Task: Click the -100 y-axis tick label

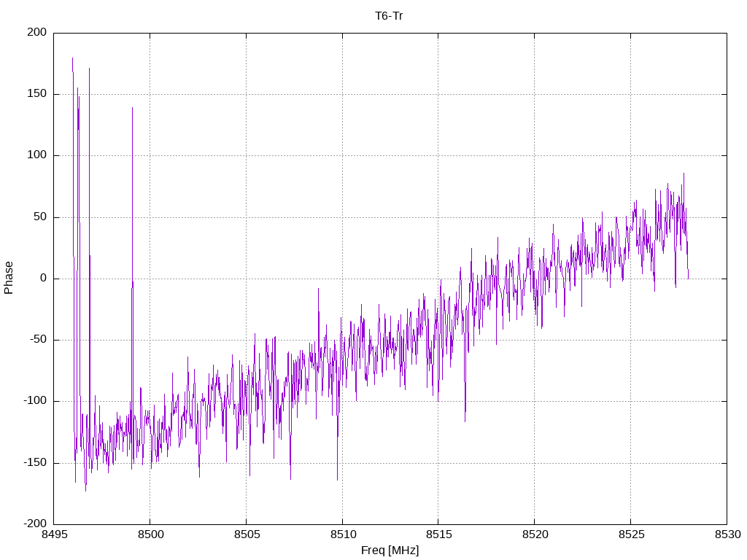Action: pyautogui.click(x=34, y=401)
